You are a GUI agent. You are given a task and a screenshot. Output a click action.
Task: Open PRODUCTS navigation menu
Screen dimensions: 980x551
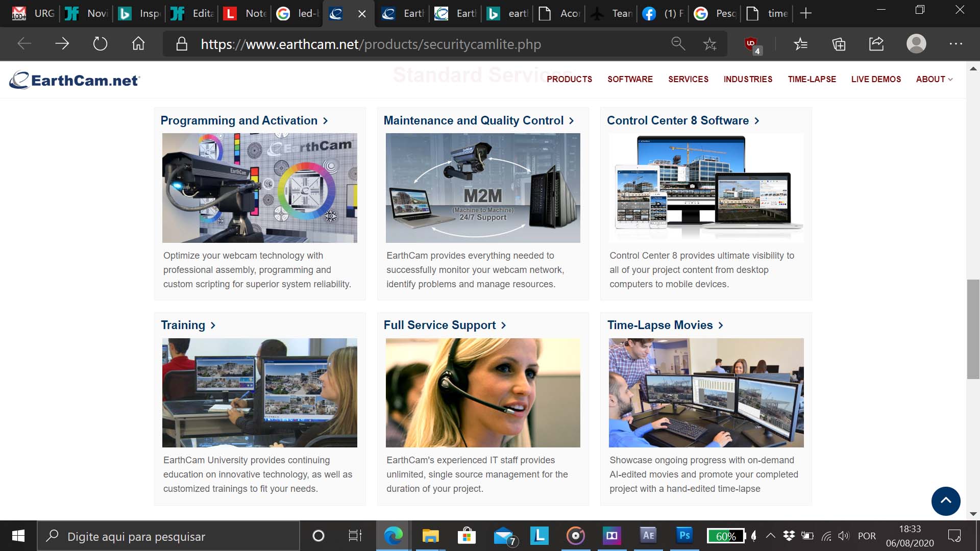click(x=569, y=79)
